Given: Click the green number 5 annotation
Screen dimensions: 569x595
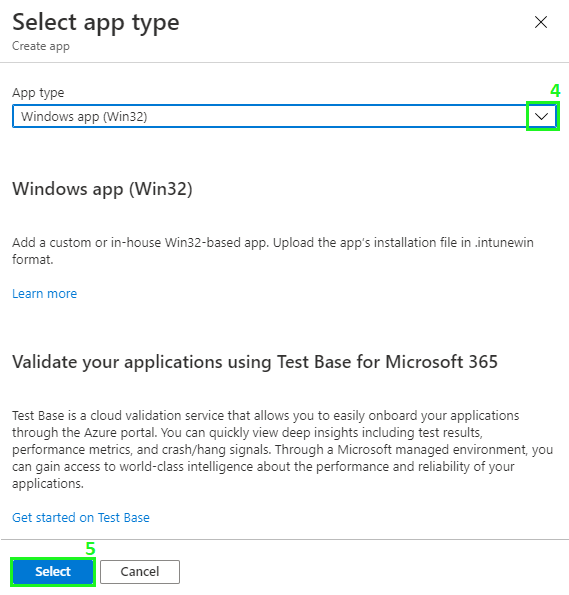Looking at the screenshot, I should pos(90,549).
